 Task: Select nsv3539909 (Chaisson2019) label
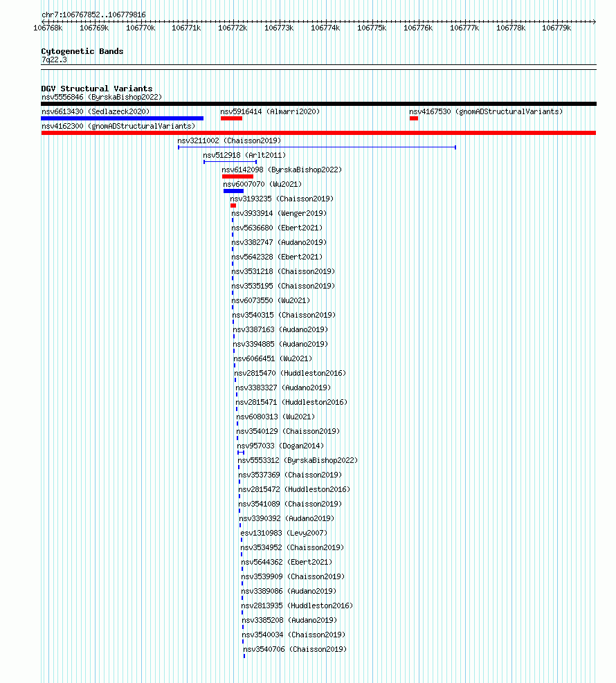(x=293, y=576)
